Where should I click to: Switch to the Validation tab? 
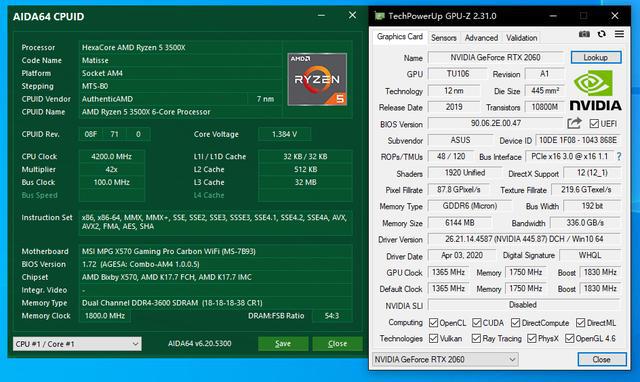pos(522,38)
